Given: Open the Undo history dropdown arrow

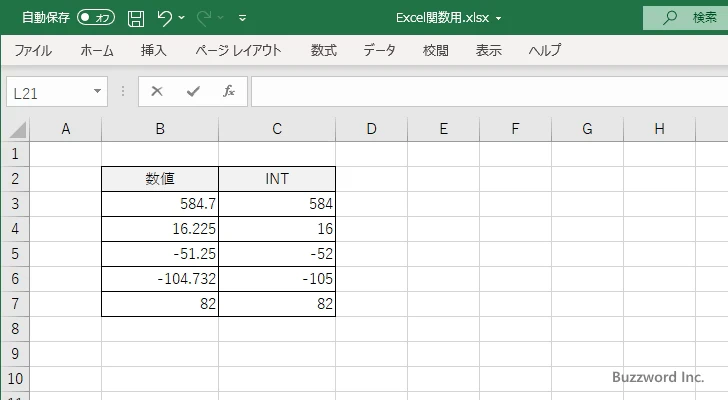Looking at the screenshot, I should pos(182,18).
